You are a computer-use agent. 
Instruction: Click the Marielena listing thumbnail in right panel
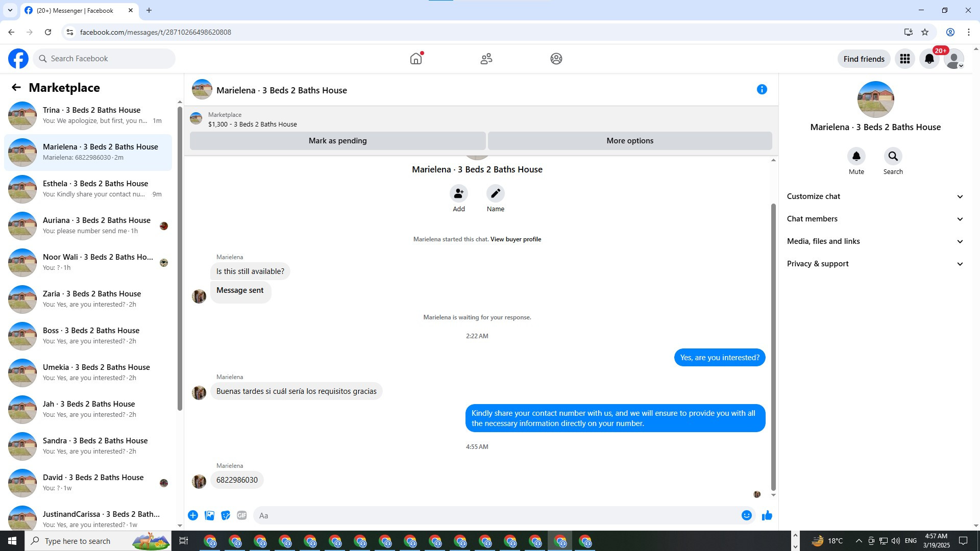875,99
